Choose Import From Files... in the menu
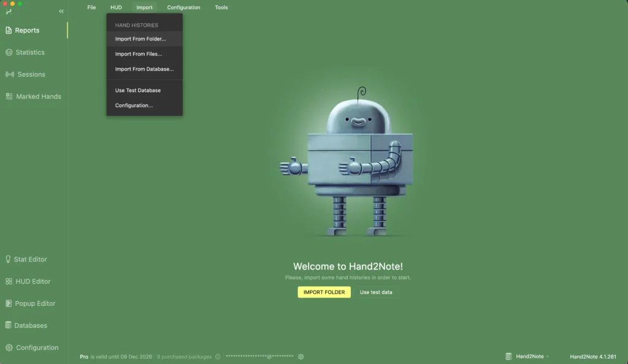Viewport: 628px width, 364px height. pyautogui.click(x=145, y=54)
